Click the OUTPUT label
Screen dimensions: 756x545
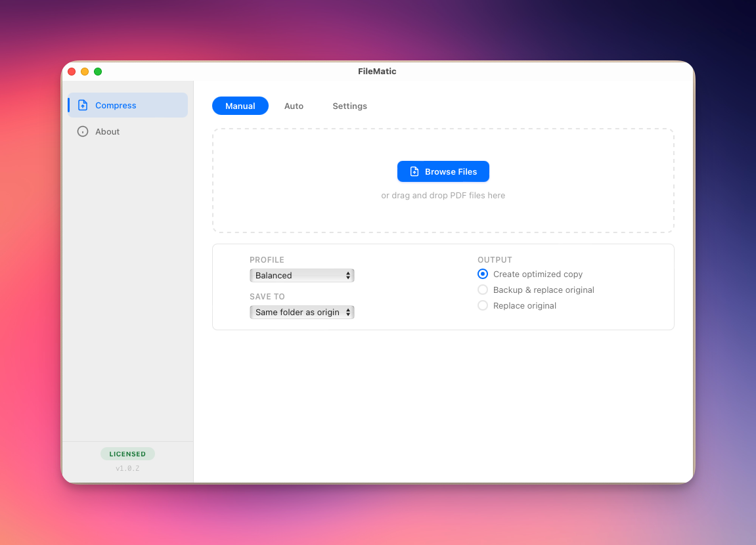[x=495, y=260]
